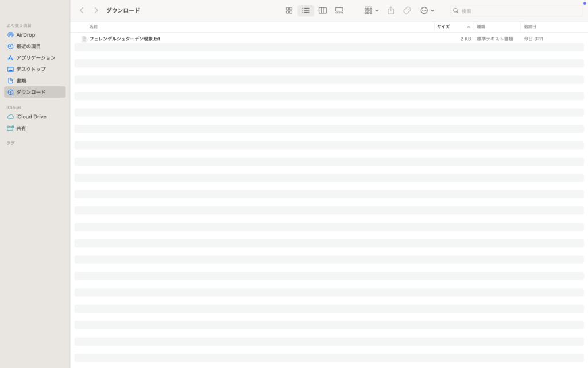This screenshot has width=588, height=368.
Task: Open 最近の項目 in sidebar
Action: 35,46
